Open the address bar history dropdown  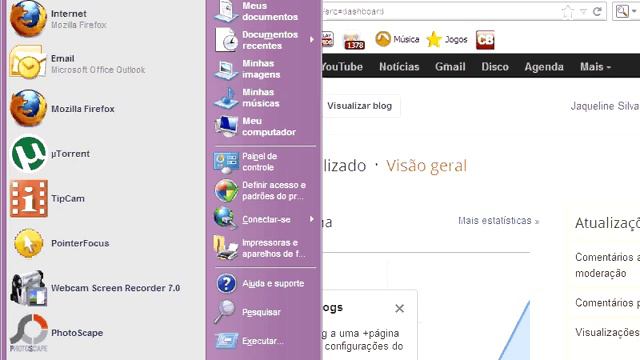(584, 12)
